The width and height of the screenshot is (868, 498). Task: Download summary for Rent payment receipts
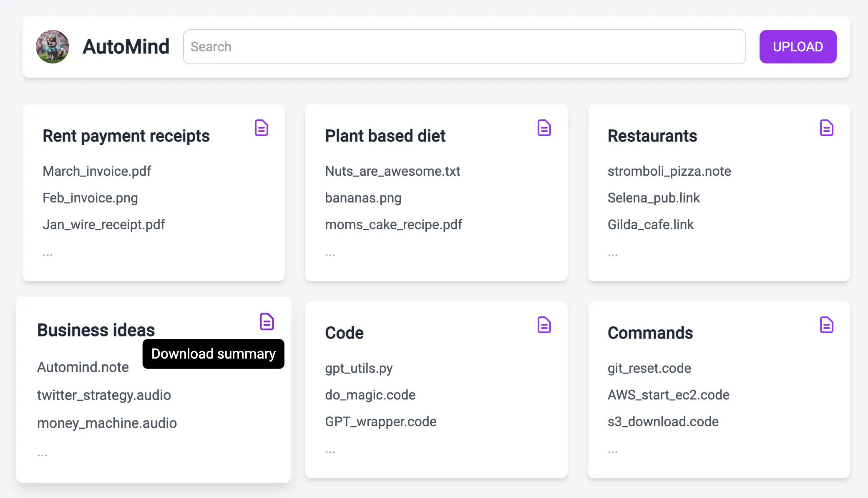click(x=262, y=128)
